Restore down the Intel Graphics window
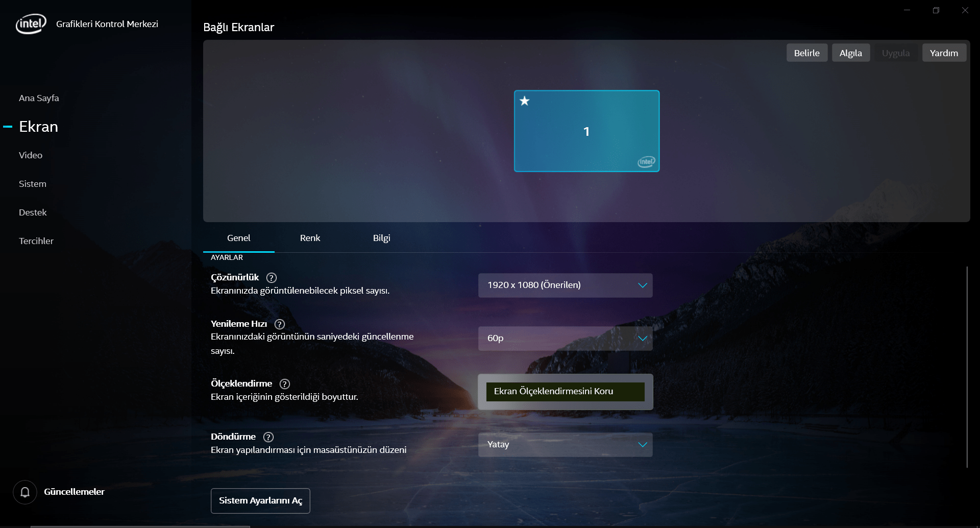980x528 pixels. (x=936, y=10)
